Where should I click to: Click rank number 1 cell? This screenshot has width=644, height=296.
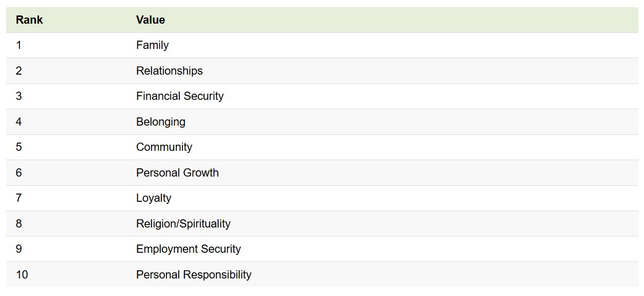click(19, 45)
